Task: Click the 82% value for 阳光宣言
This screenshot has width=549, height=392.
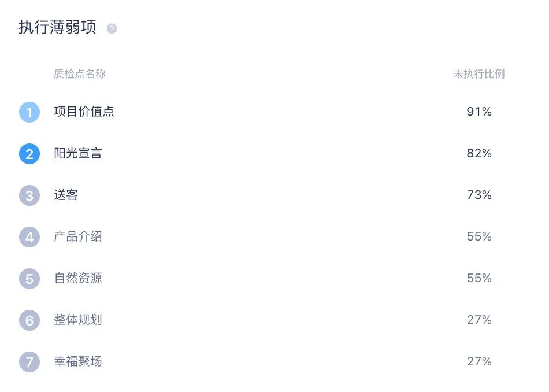Action: [479, 153]
